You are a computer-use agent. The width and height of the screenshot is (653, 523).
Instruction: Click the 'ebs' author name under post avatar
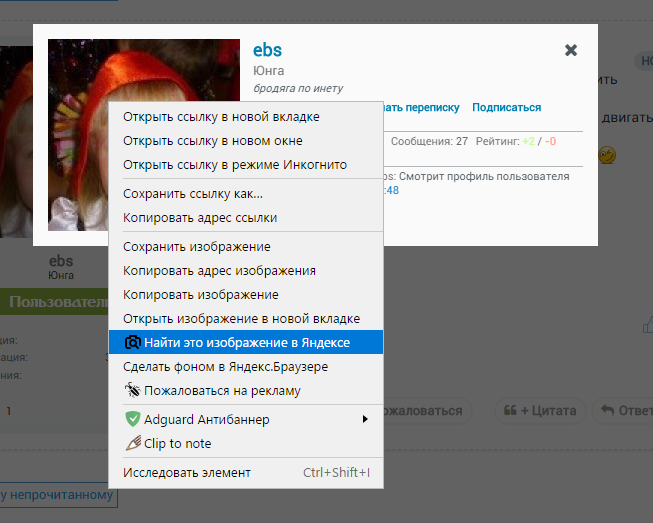[61, 261]
